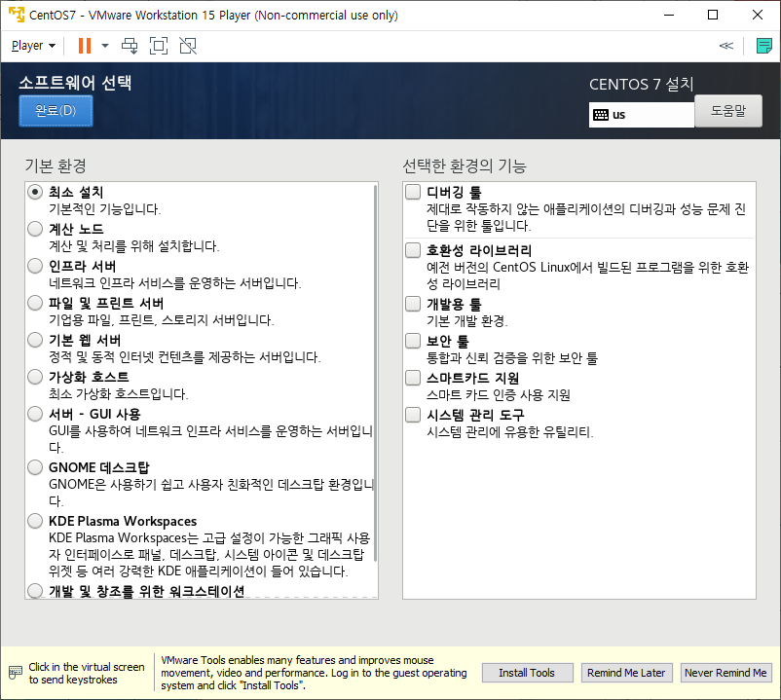Select 개발 및 창조를 위한 워크스테이션 option
Viewport: 781px width, 700px height.
pyautogui.click(x=35, y=591)
